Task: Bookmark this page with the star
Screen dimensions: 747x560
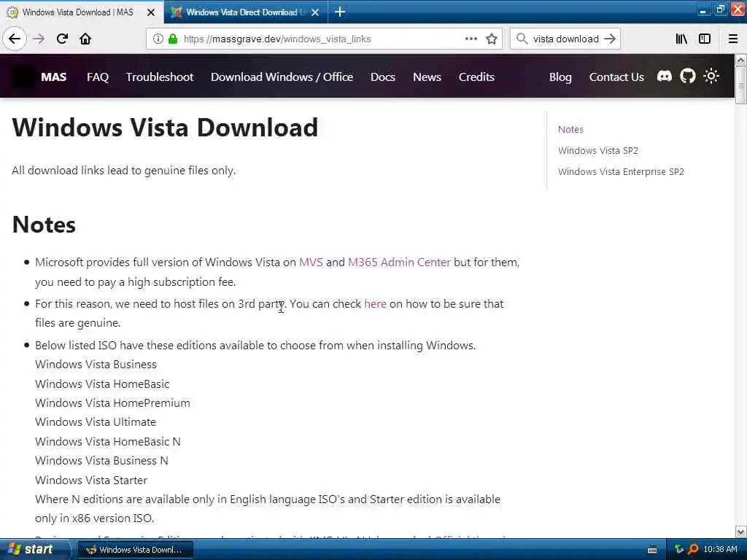Action: (492, 39)
